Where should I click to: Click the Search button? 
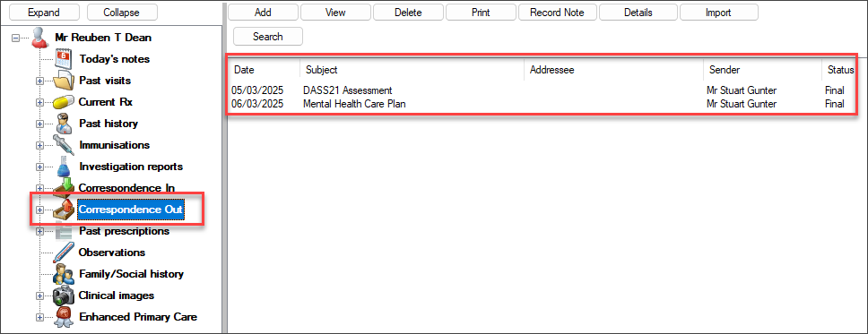click(x=268, y=37)
